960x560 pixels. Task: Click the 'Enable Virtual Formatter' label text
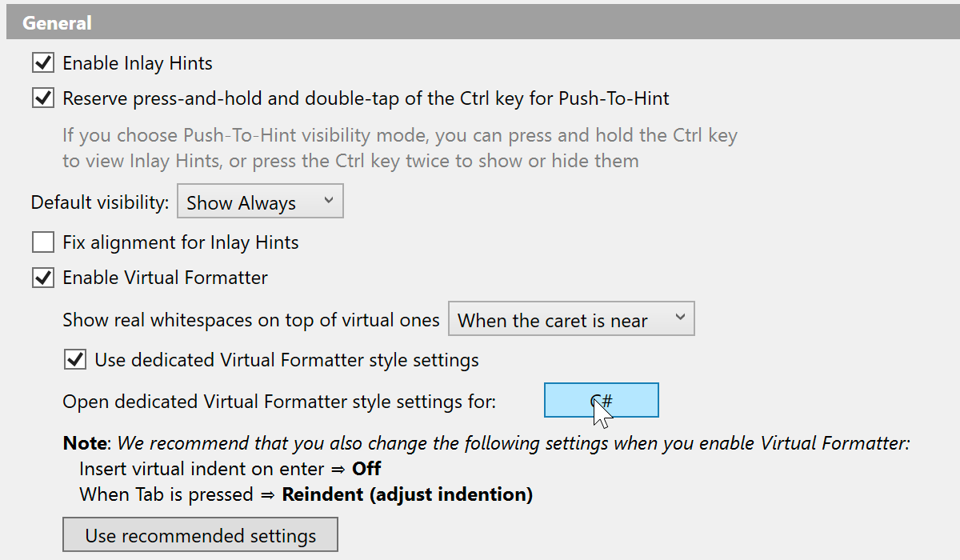(x=165, y=278)
